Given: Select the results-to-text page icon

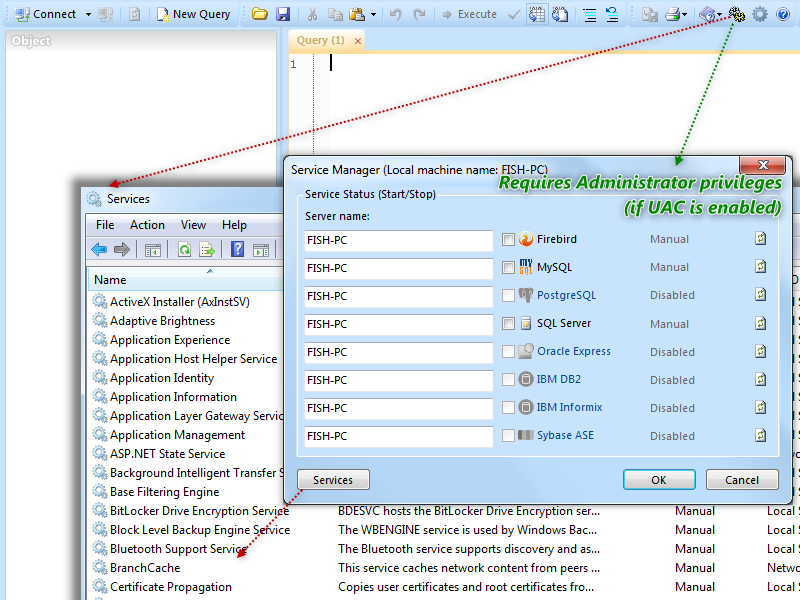Looking at the screenshot, I should coord(560,14).
